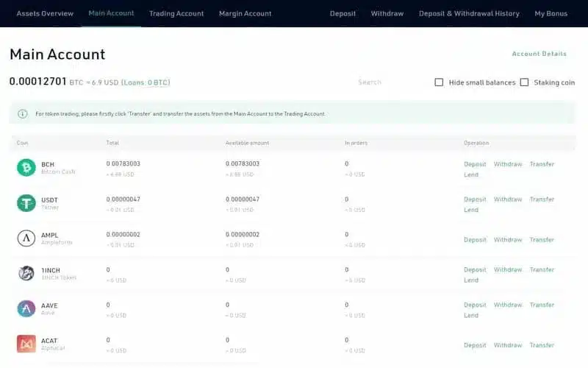Deposit to the AMPL row
Image resolution: width=588 pixels, height=368 pixels.
coord(475,240)
